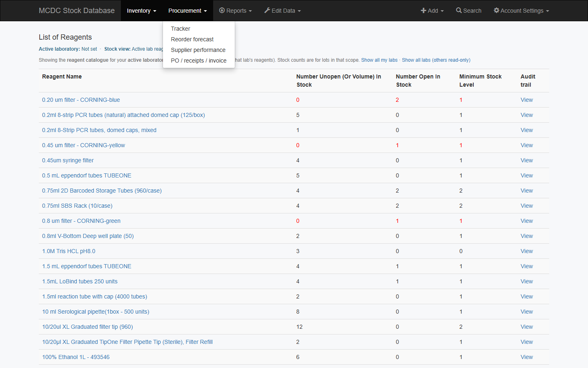588x368 pixels.
Task: Select PO / receipts / invoice
Action: pyautogui.click(x=199, y=61)
